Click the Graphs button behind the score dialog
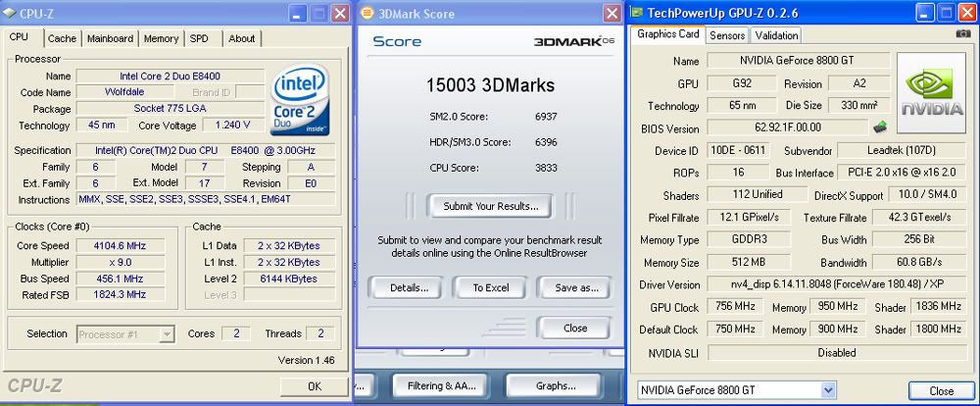 tap(555, 386)
